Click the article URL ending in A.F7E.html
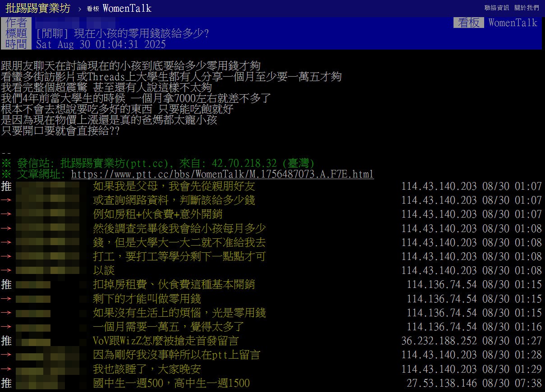 tap(222, 174)
